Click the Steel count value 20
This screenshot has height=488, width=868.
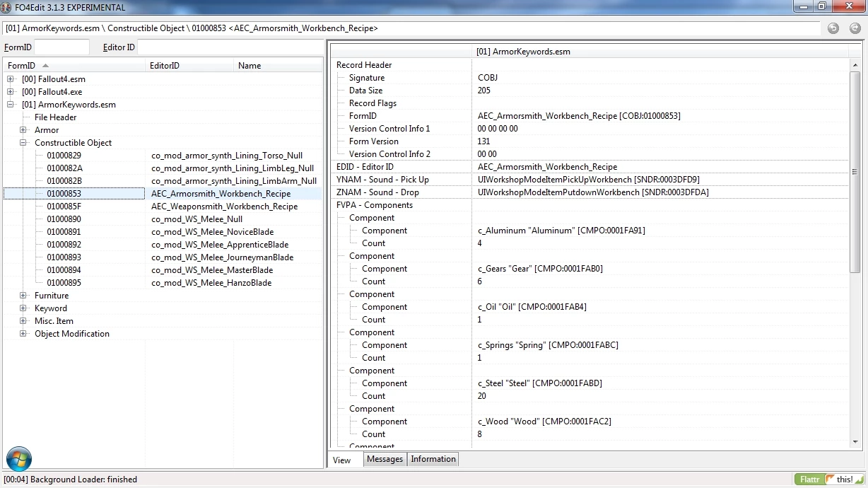click(482, 396)
